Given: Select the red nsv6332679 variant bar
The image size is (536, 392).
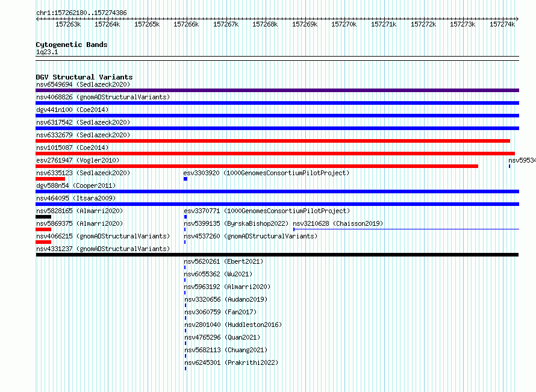Looking at the screenshot, I should pos(273,141).
